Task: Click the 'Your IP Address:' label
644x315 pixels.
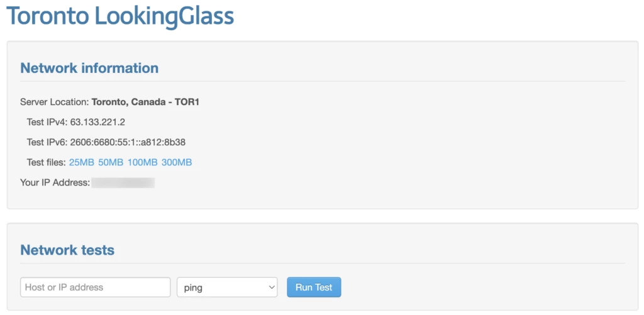Action: pos(55,183)
